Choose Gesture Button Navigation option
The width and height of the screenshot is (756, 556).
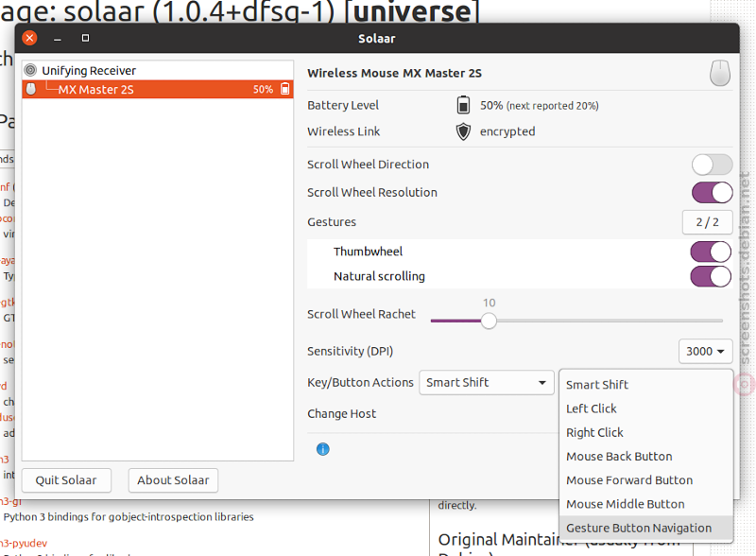[x=646, y=528]
